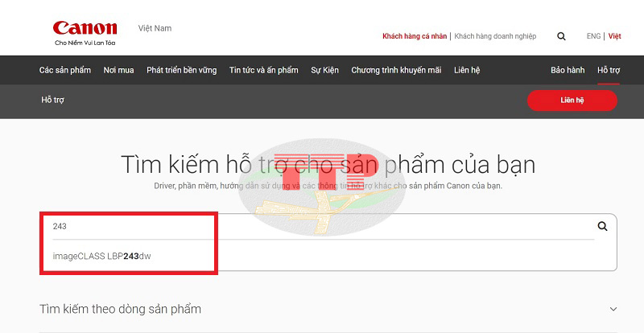Click Tìm kiếm theo dòng sản phẩm heading
This screenshot has width=644, height=333.
[120, 309]
